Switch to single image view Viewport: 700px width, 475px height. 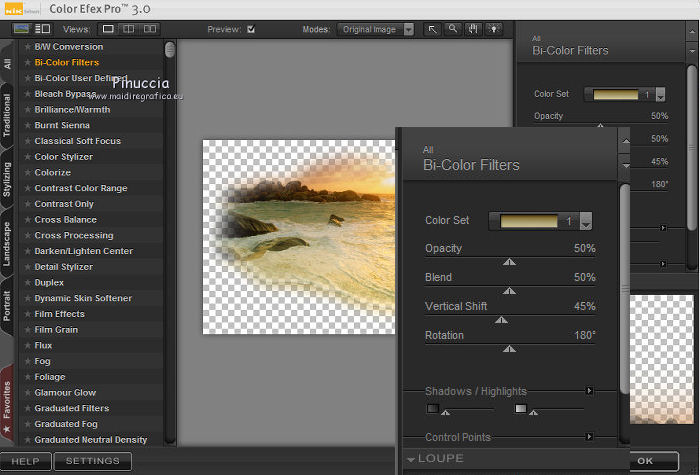pyautogui.click(x=108, y=29)
